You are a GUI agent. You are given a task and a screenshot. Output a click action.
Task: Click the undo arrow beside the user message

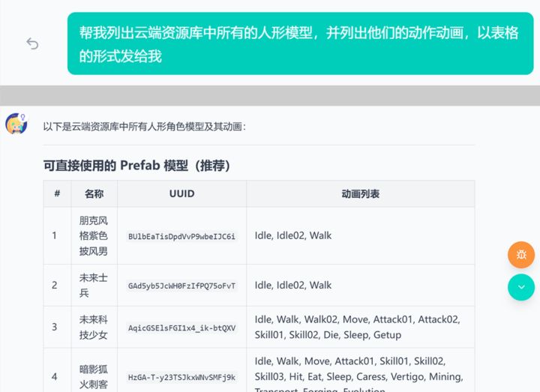point(32,43)
